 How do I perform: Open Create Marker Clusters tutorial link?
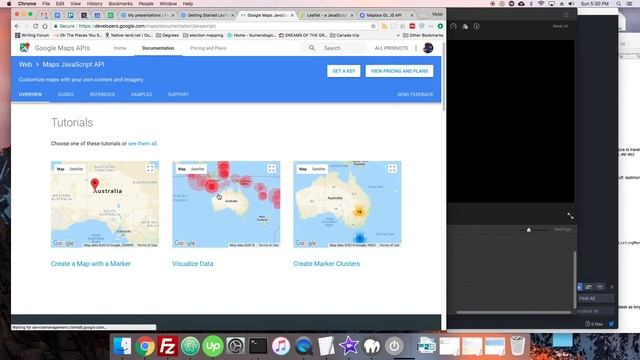coord(327,264)
